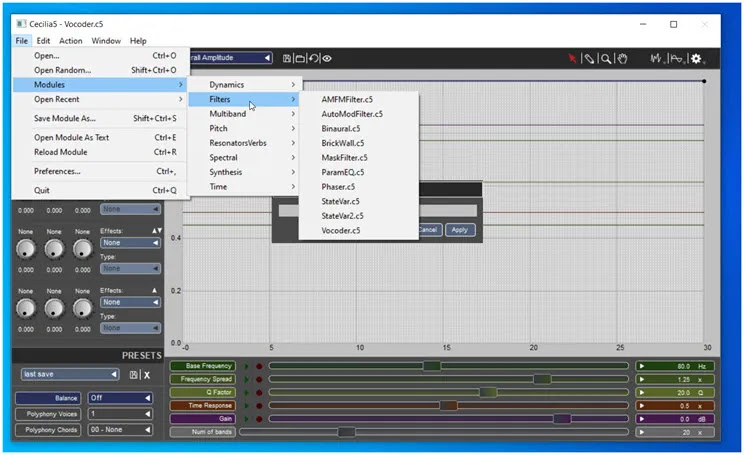
Task: Select the magnifier zoom tool
Action: point(606,58)
